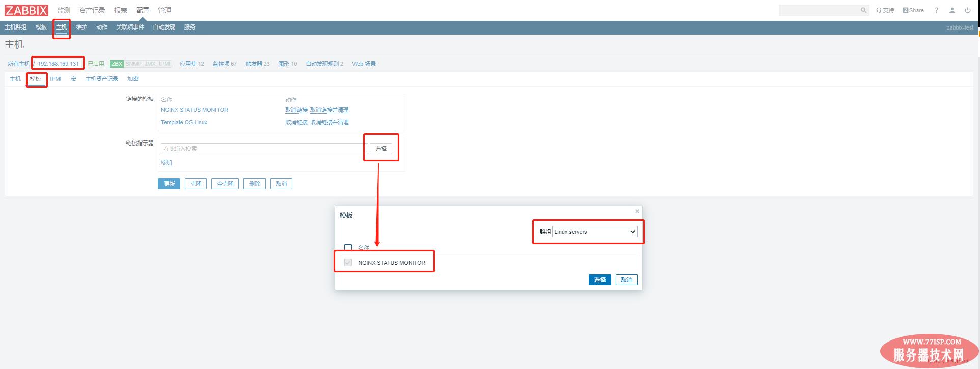The height and width of the screenshot is (369, 980).
Task: Switch to the 加密 tab
Action: 133,79
